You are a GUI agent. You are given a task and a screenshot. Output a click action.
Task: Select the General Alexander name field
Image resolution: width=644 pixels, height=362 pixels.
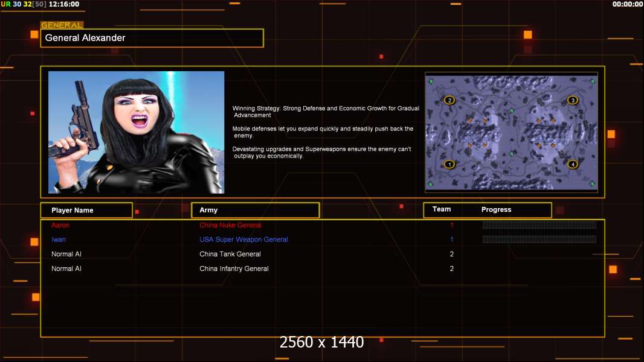(152, 38)
